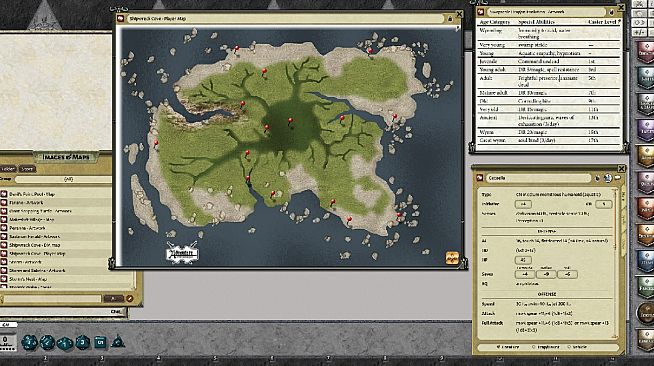Click the speech bubble icon on the NPC sheet
The width and height of the screenshot is (654, 366).
[x=617, y=178]
